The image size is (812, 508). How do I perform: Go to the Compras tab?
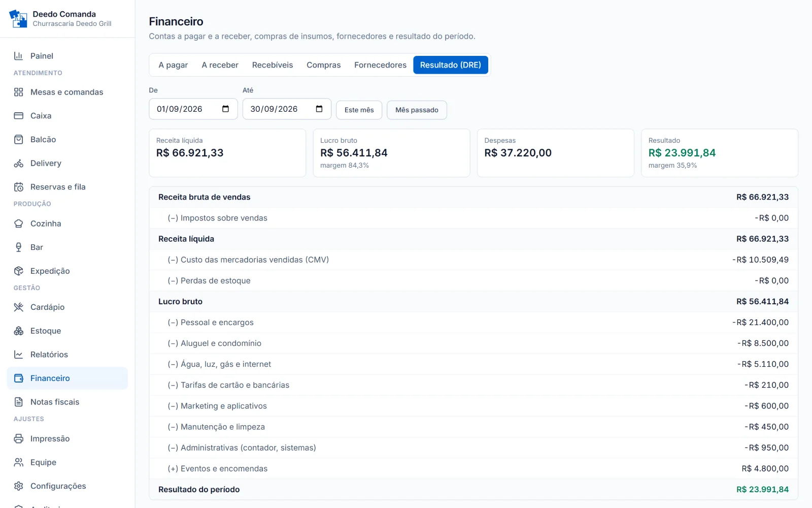[x=323, y=65]
